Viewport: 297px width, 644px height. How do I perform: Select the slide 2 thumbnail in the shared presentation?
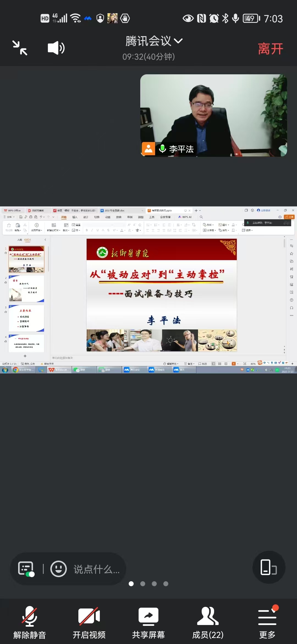coord(26,289)
